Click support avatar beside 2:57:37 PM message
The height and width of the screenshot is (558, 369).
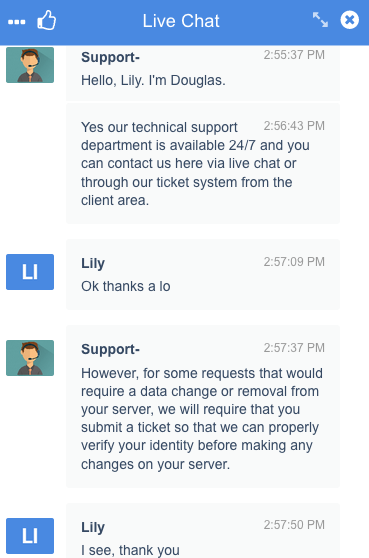[x=30, y=358]
